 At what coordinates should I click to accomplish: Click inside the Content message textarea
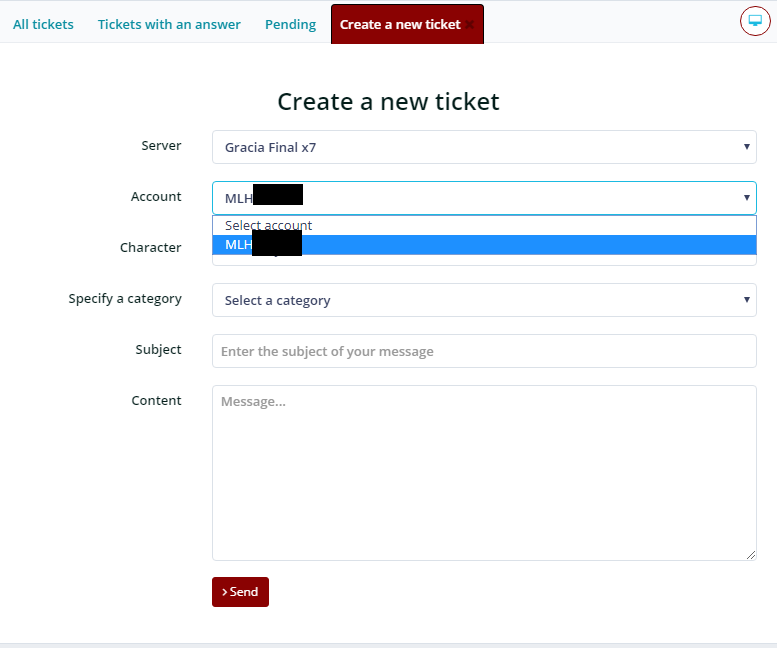tap(484, 472)
